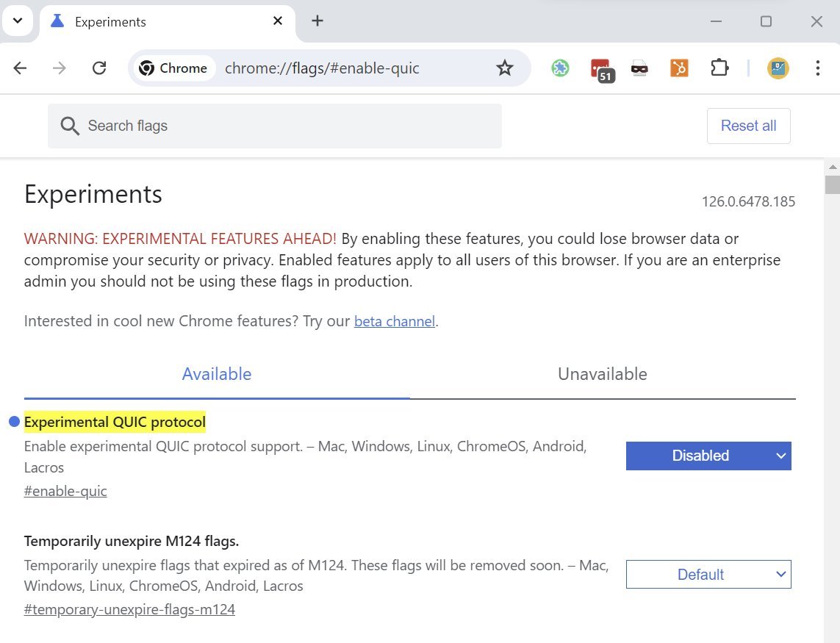840x643 pixels.
Task: Click the scrollbar up arrow
Action: [832, 167]
